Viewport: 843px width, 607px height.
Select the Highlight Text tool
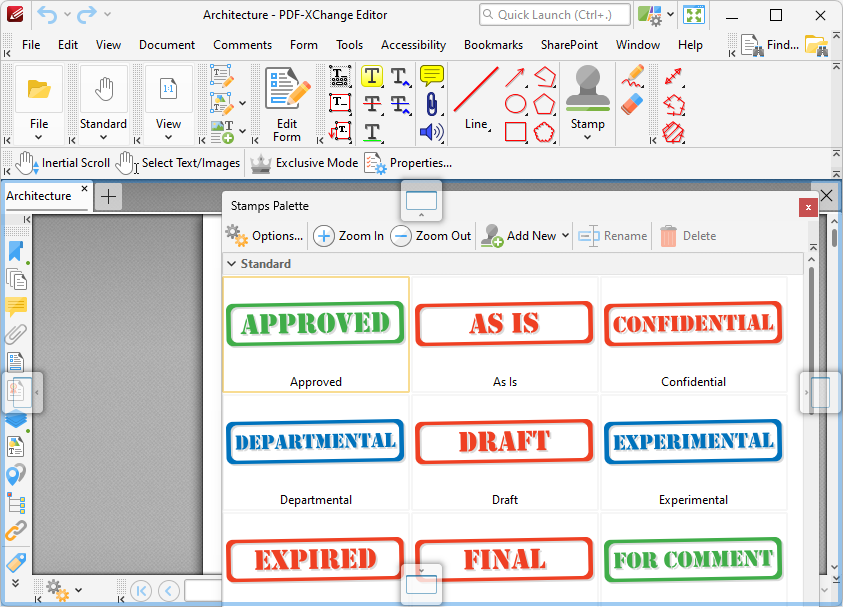click(x=372, y=76)
